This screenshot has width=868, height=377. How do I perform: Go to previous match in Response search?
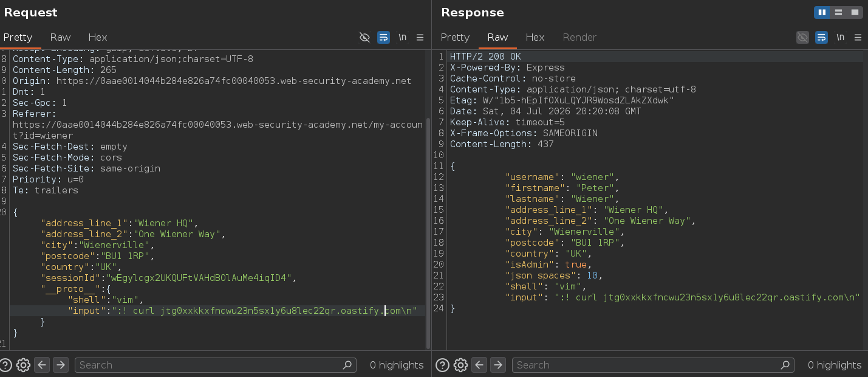(x=479, y=365)
